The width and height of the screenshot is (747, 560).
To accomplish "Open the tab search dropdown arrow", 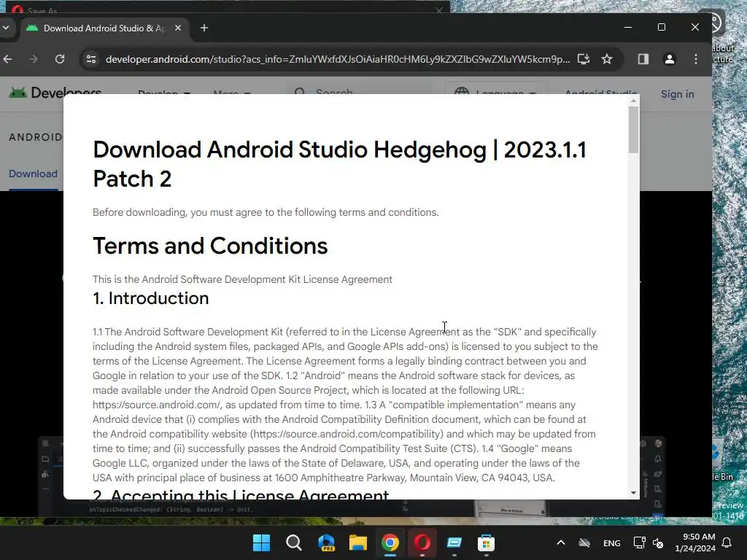I will (6, 28).
